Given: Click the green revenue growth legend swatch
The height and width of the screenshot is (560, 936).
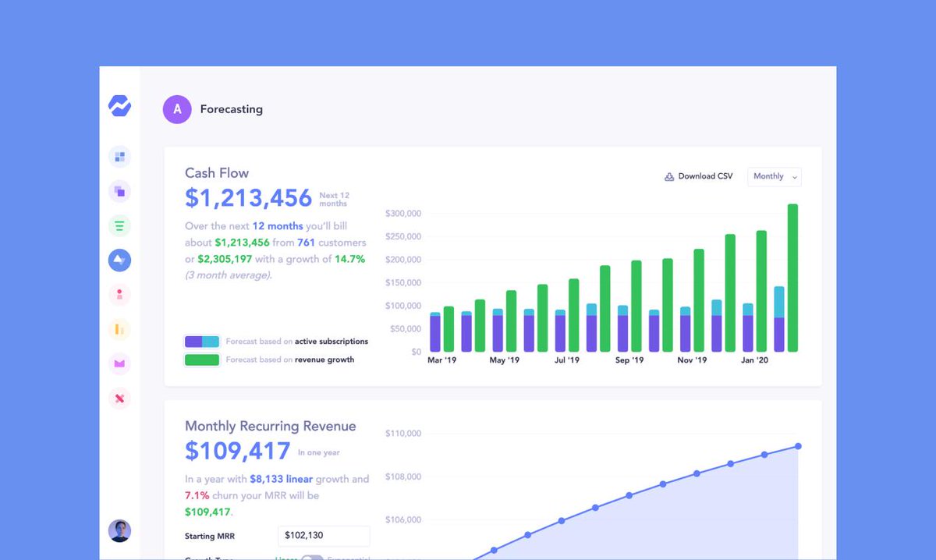Looking at the screenshot, I should coord(202,360).
